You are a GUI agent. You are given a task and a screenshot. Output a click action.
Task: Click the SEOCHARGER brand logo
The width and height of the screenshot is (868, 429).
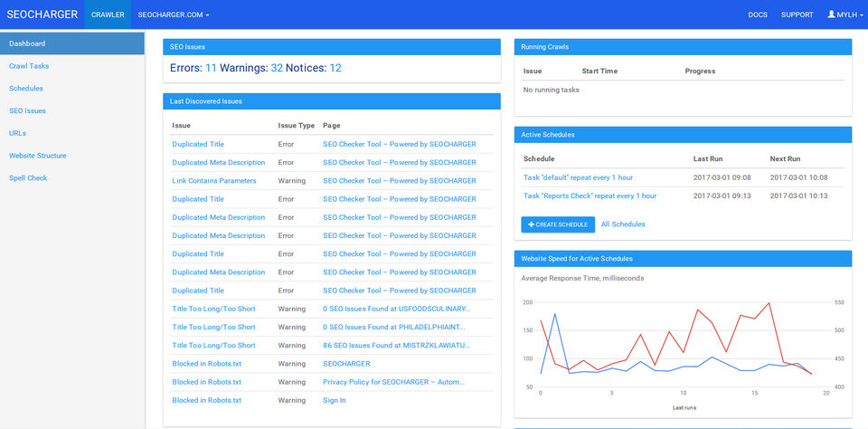point(41,14)
